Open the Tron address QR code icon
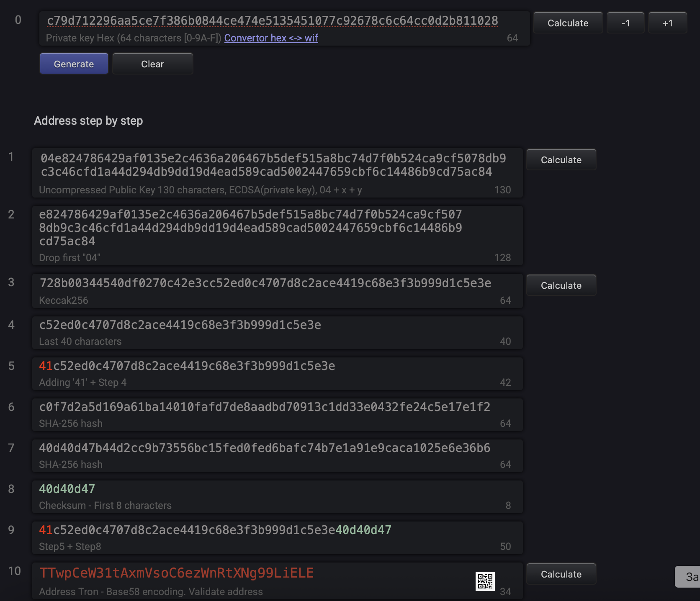Screen dimensions: 700x601 485,581
